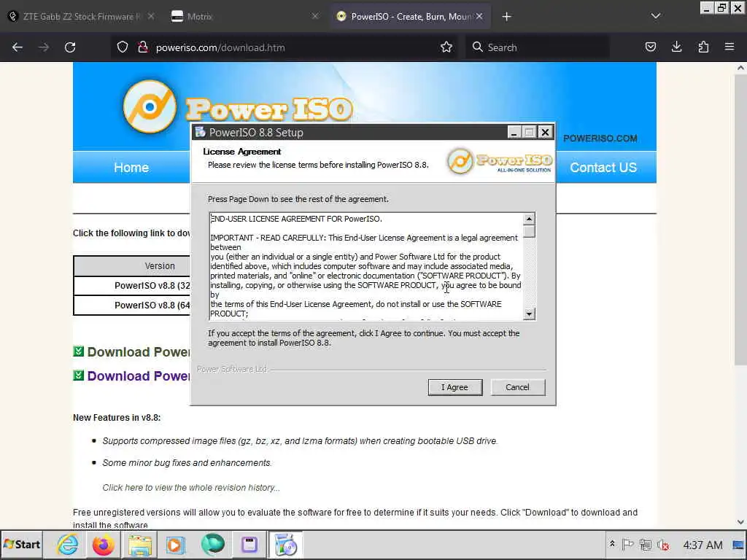Open the Home page menu item
Viewport: 747px width, 560px height.
[131, 168]
